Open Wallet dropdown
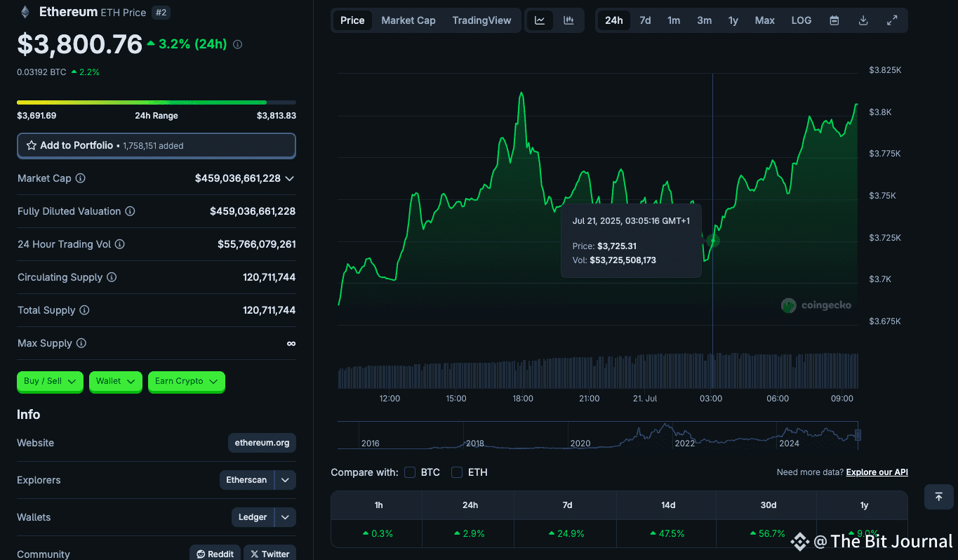The width and height of the screenshot is (958, 560). (x=116, y=381)
